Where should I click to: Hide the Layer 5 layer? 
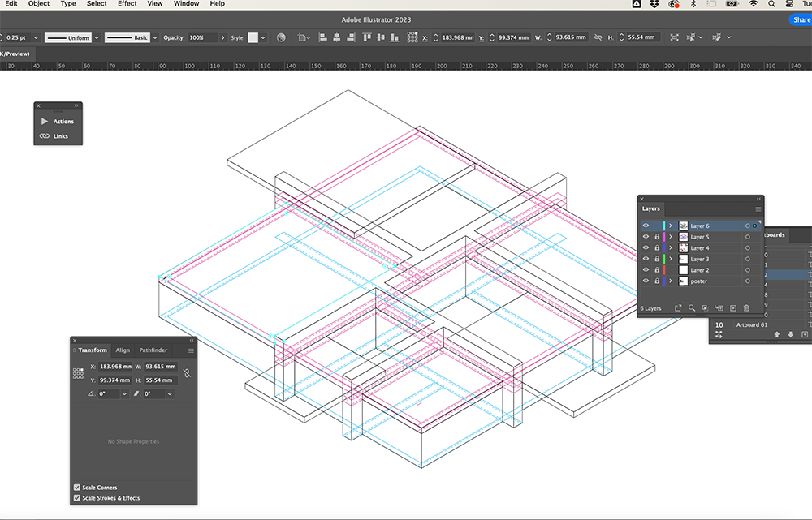[646, 237]
